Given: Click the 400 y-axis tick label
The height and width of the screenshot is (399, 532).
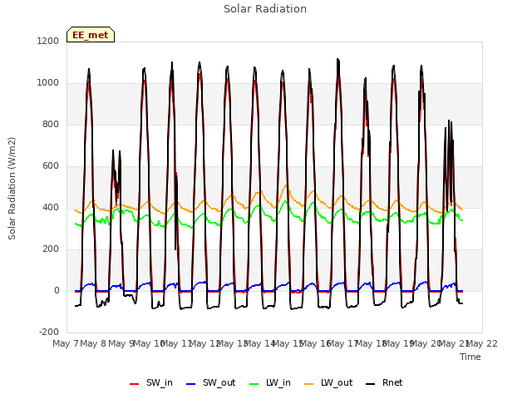Looking at the screenshot, I should tap(51, 207).
